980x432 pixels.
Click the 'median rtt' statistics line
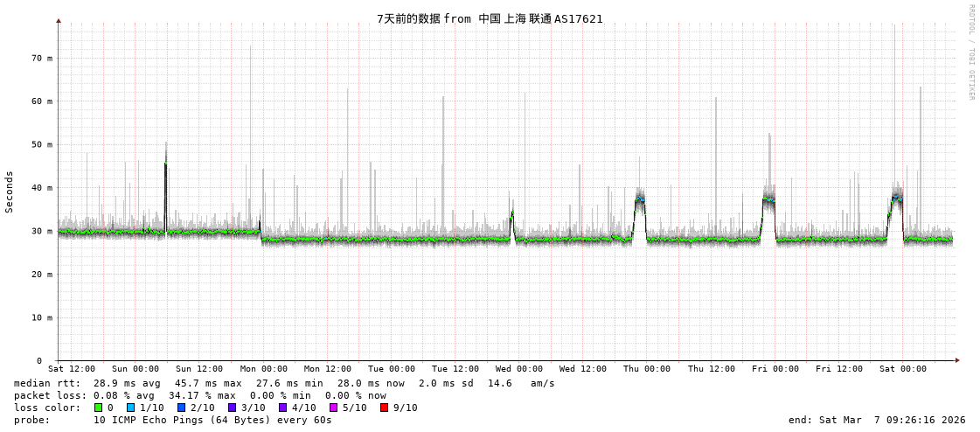[284, 383]
